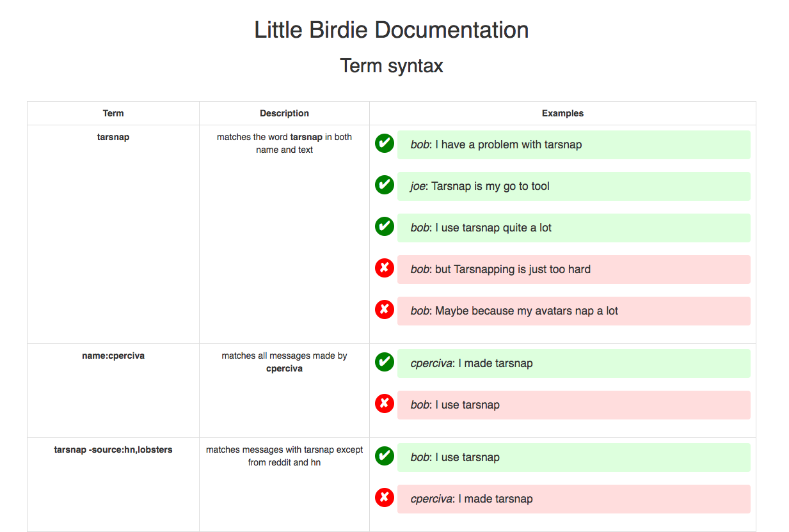Click red X beside 'bob: I use tarsnap' in name:cperciva row

tap(384, 403)
